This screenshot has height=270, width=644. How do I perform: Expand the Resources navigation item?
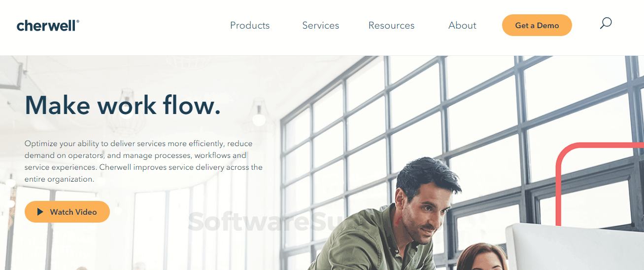391,25
